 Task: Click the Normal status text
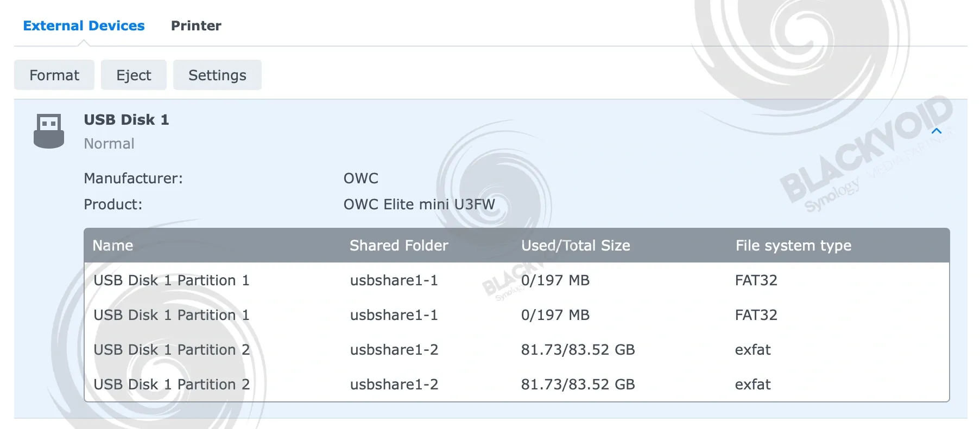[109, 144]
